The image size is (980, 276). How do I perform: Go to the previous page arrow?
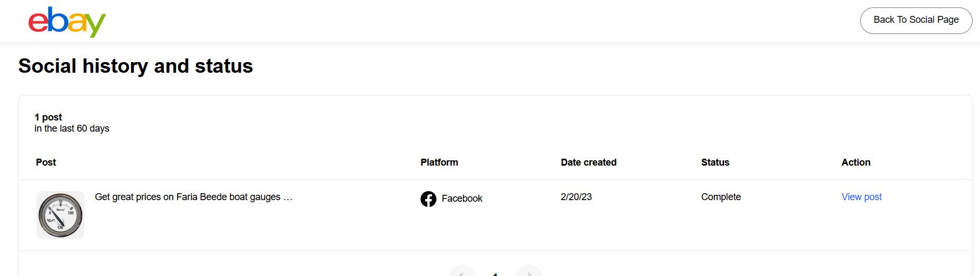[462, 272]
